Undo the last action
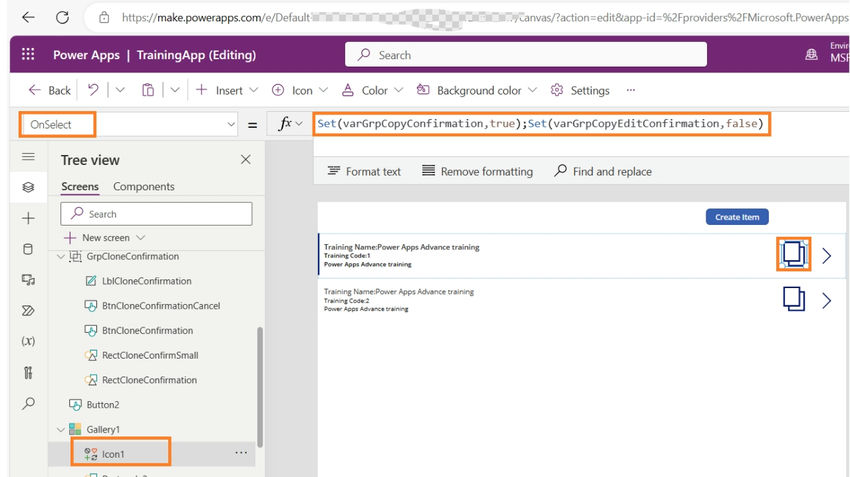The height and width of the screenshot is (477, 850). pyautogui.click(x=93, y=90)
